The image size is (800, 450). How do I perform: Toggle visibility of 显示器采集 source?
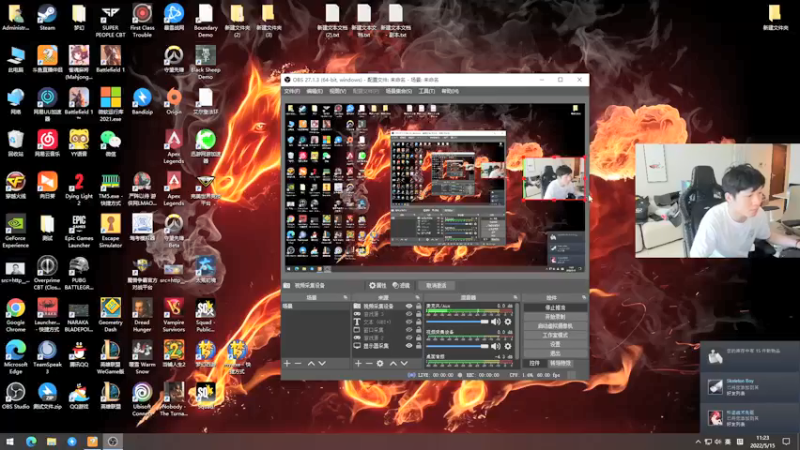pos(408,346)
